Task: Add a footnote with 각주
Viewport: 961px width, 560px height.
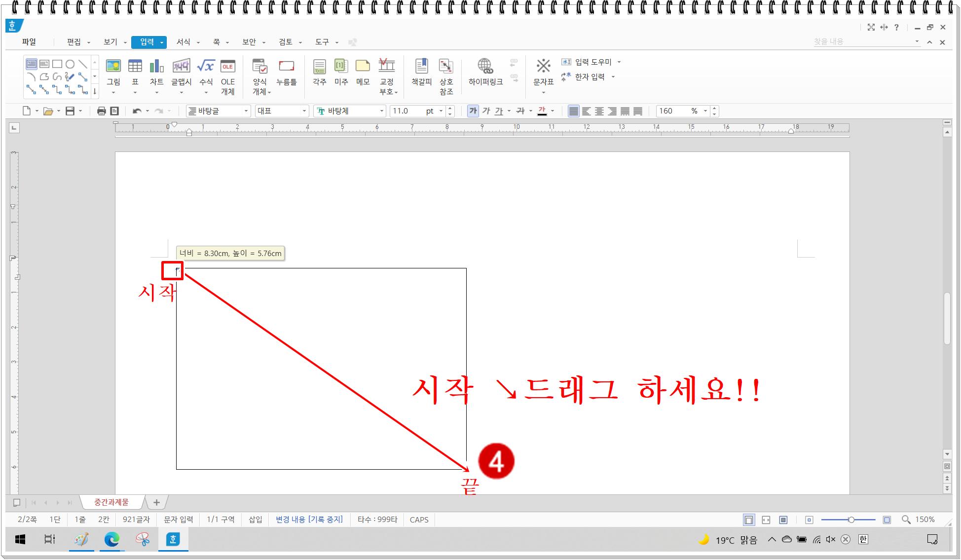Action: (x=320, y=72)
